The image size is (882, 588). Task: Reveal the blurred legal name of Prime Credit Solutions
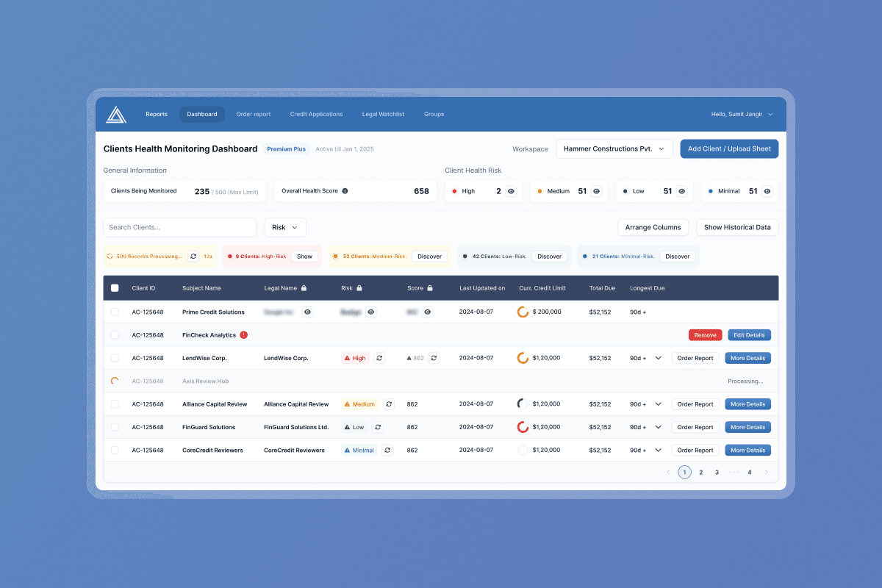307,312
